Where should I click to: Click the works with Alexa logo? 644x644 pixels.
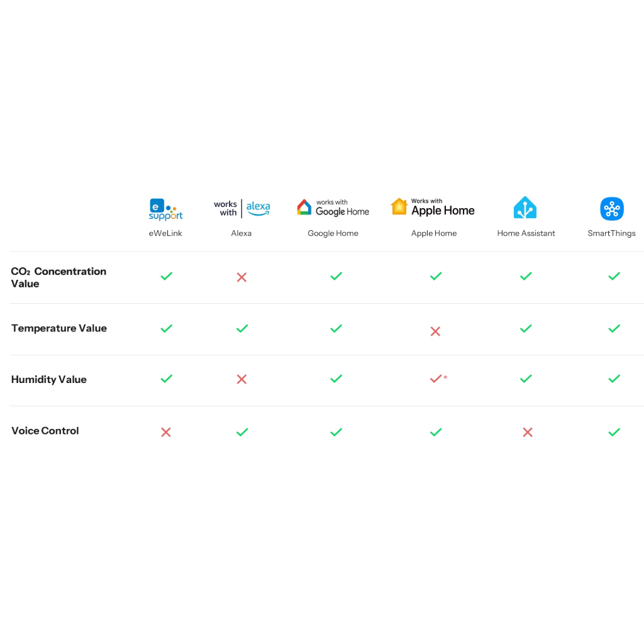[241, 208]
